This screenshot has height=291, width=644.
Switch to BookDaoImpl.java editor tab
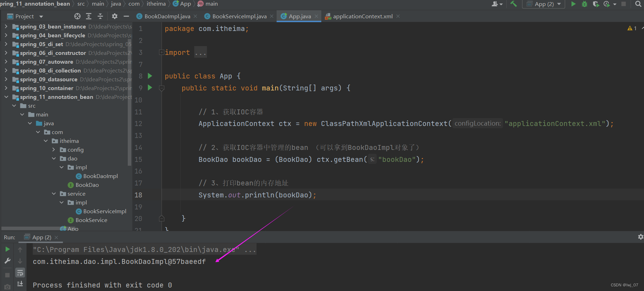[x=167, y=16]
